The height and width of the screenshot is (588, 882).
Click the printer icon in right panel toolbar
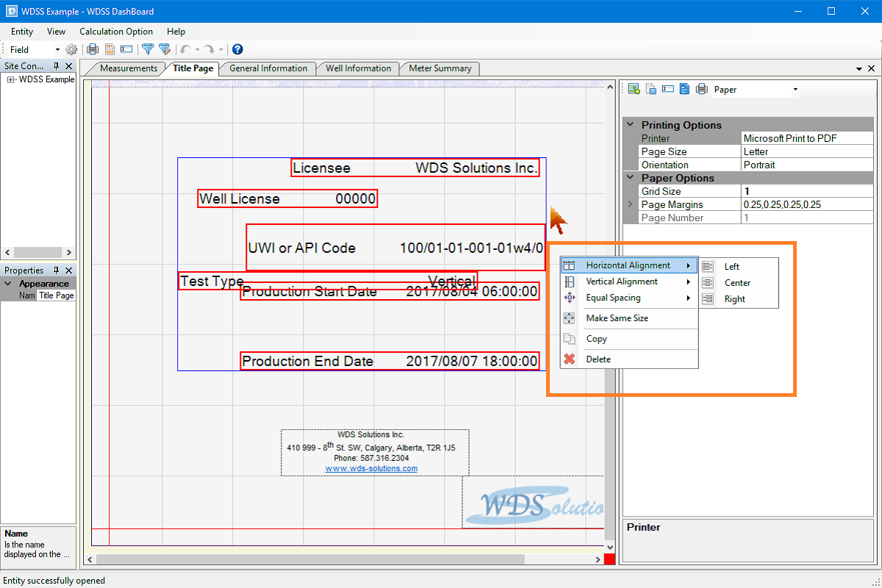pos(702,89)
